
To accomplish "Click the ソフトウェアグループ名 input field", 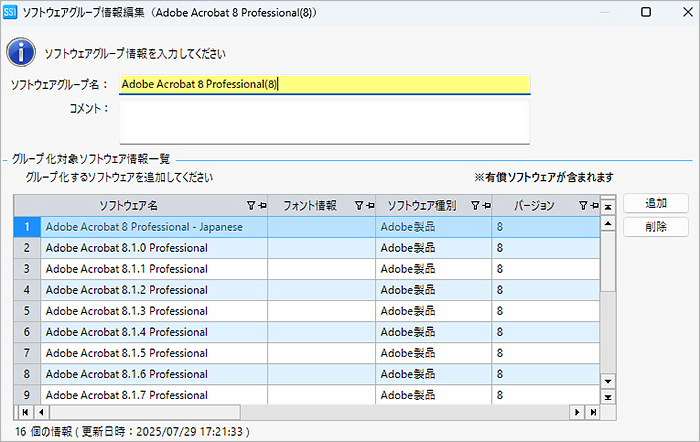I will (x=325, y=84).
